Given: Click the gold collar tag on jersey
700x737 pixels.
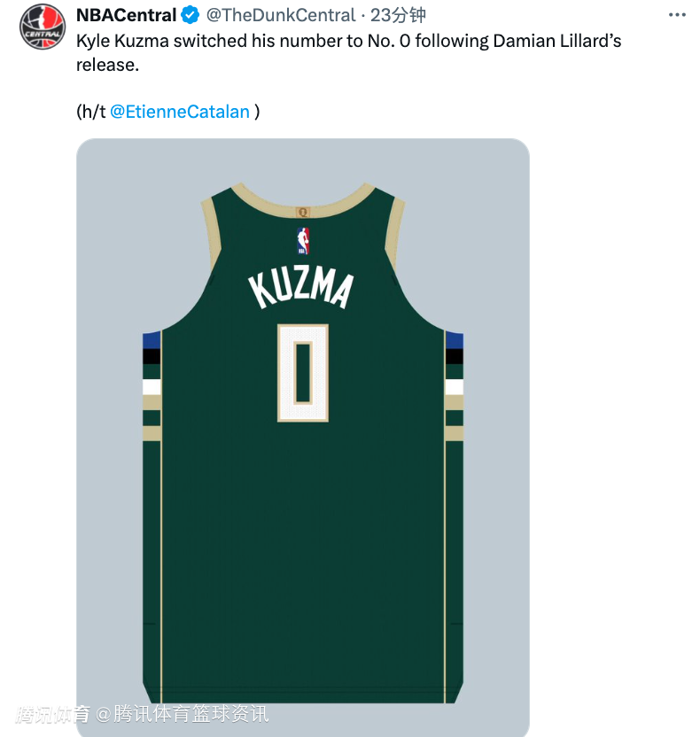Looking at the screenshot, I should click(x=303, y=211).
